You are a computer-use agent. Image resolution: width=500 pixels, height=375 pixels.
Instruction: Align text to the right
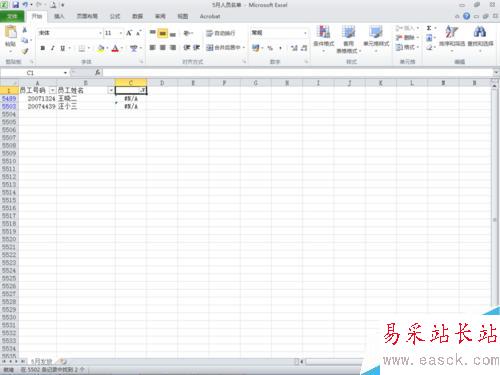[x=173, y=48]
